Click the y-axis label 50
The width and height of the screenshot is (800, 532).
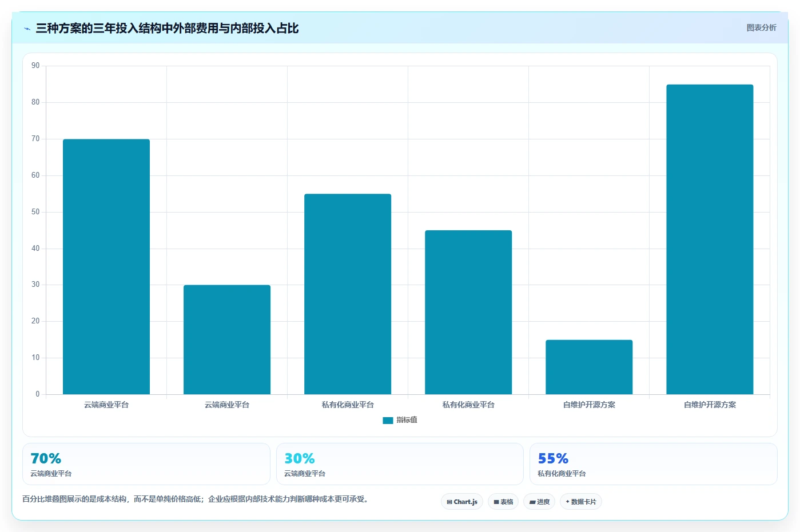click(35, 212)
